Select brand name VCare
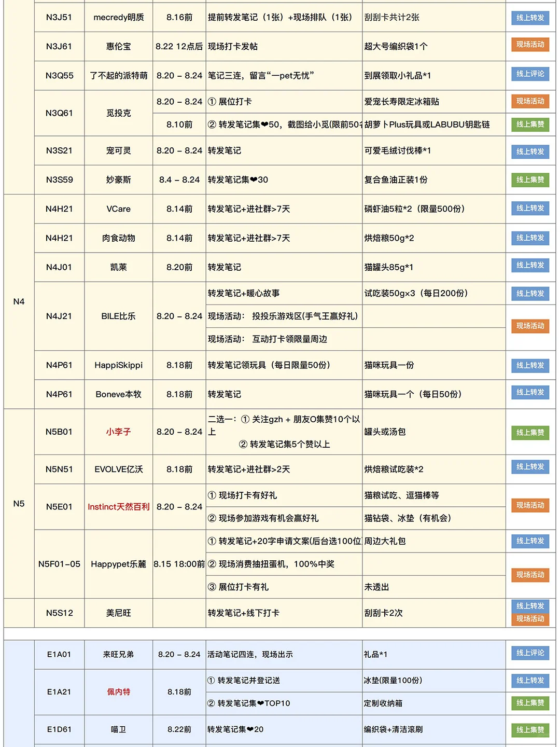 click(119, 209)
